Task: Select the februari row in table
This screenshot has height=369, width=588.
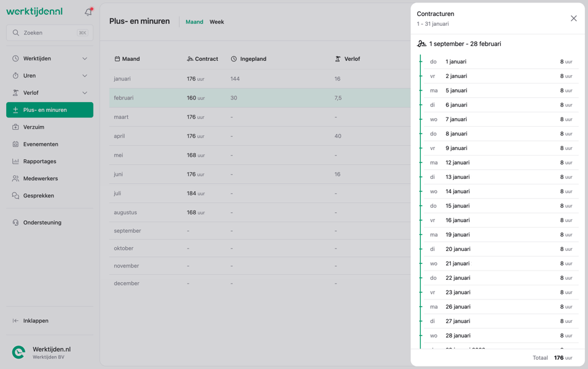Action: tap(260, 98)
